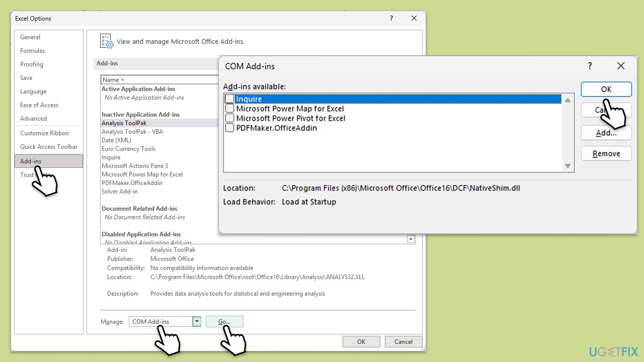
Task: Open the Language options category
Action: click(33, 92)
